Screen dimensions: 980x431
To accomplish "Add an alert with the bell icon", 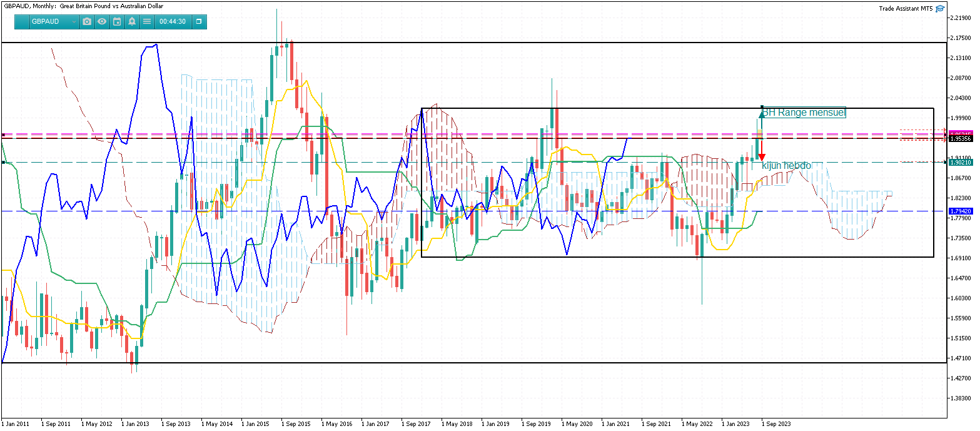I will 132,21.
